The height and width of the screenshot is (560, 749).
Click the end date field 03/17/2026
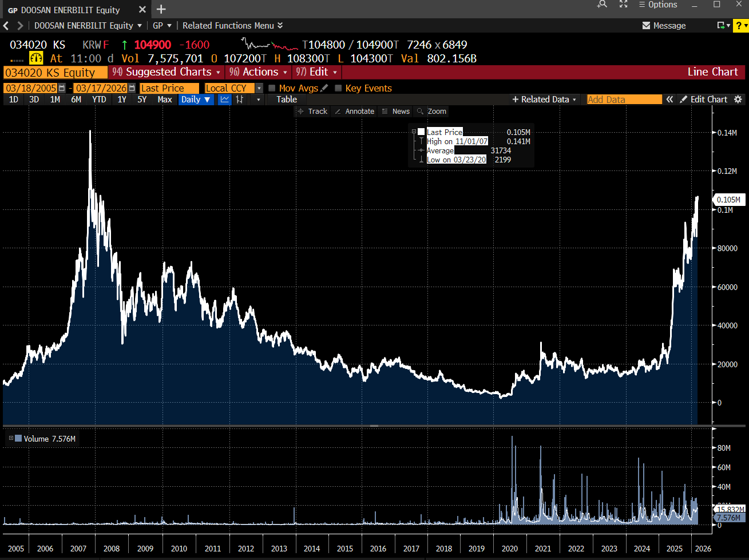[x=101, y=88]
